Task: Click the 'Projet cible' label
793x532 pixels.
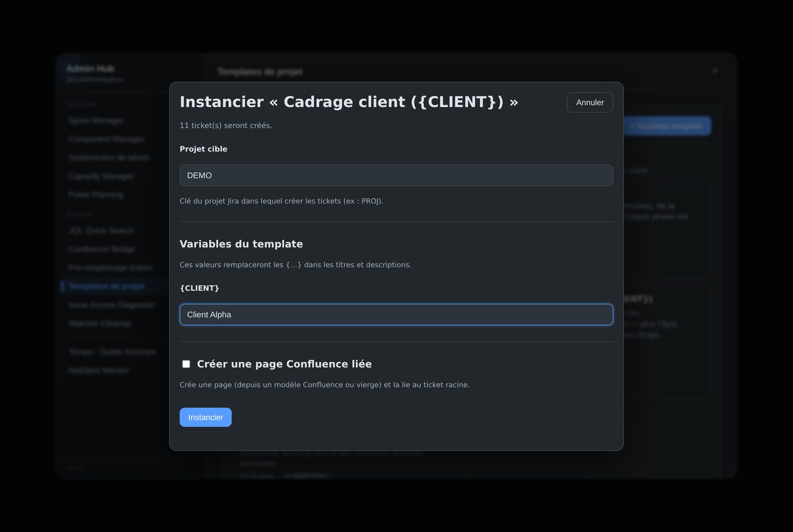Action: coord(204,149)
